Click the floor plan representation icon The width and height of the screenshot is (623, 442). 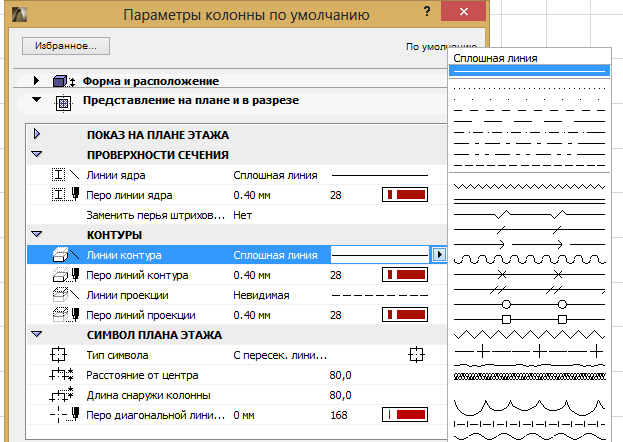click(64, 103)
